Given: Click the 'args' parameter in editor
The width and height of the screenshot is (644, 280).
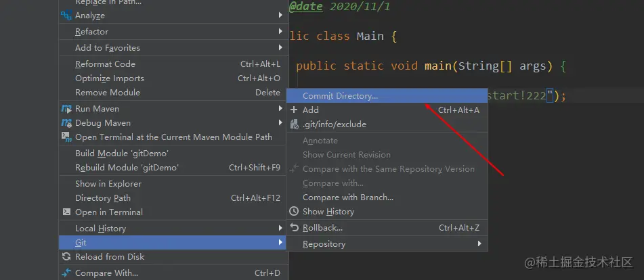Looking at the screenshot, I should [533, 66].
